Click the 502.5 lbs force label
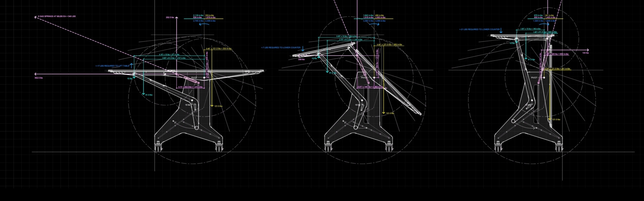The height and width of the screenshot is (201, 644). coord(39,78)
